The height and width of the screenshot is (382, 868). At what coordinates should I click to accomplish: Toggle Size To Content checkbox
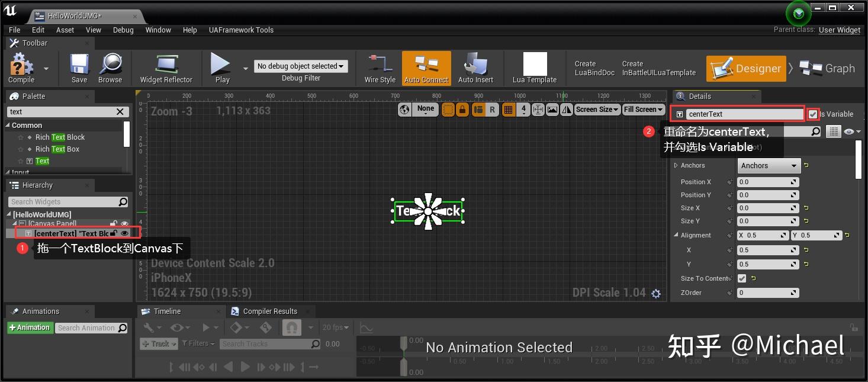click(x=742, y=278)
